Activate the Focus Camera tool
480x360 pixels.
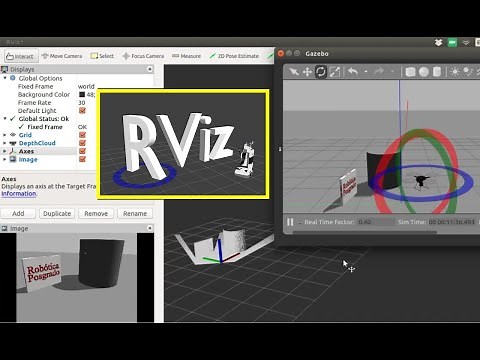click(x=143, y=56)
